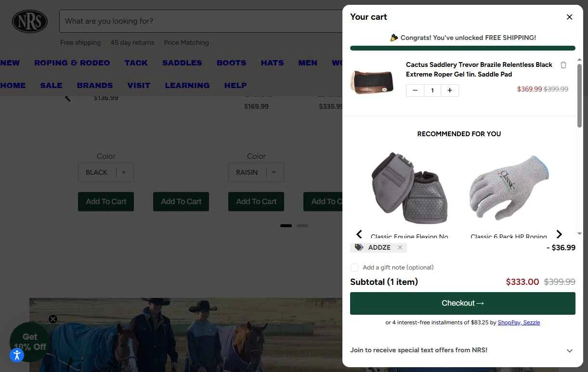Go to previous carousel products with left arrow

tap(68, 98)
